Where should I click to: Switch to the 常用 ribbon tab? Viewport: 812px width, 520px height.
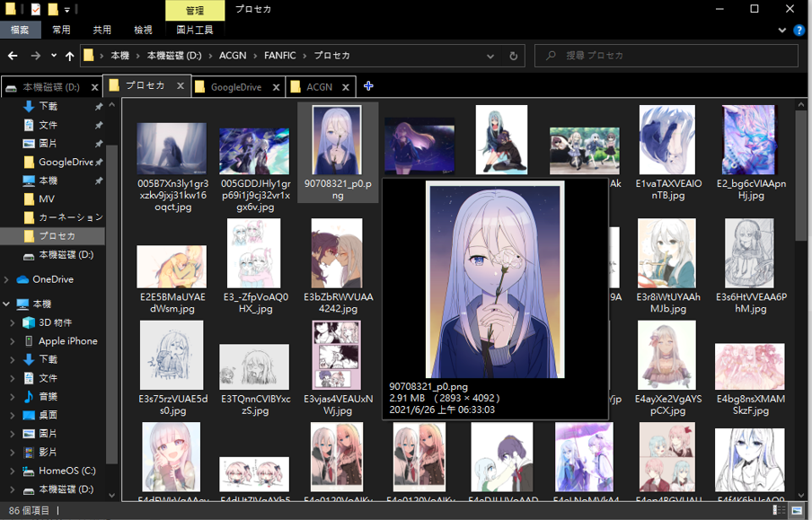click(61, 30)
